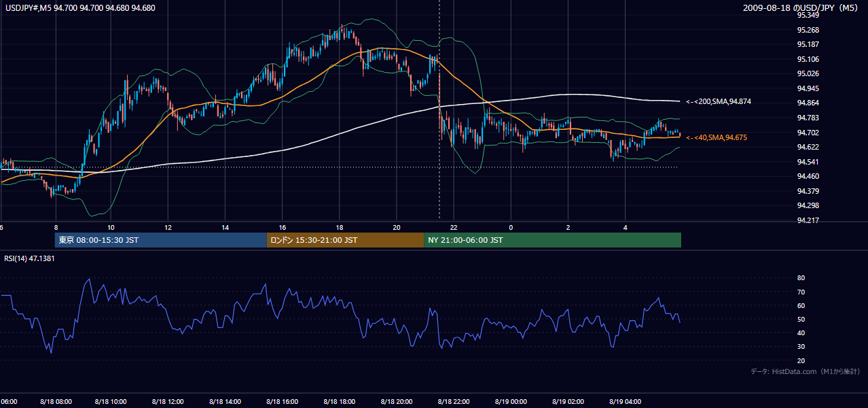Click price axis label 94.864

coord(808,103)
